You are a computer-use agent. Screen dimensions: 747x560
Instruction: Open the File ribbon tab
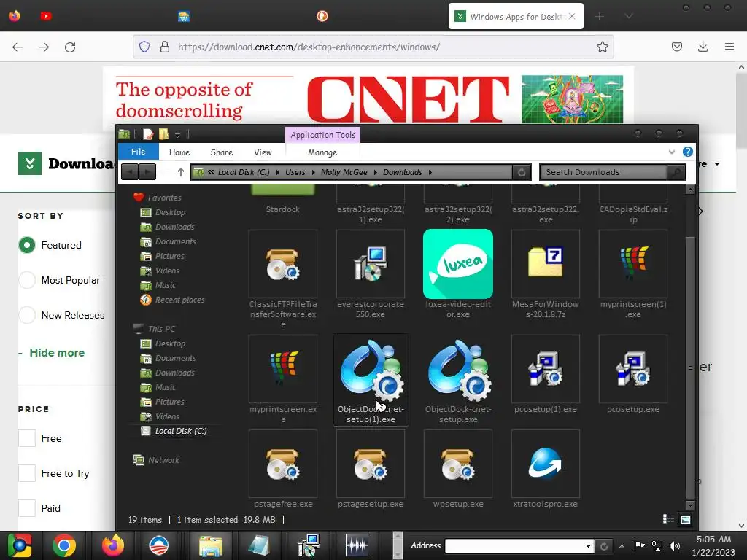138,152
